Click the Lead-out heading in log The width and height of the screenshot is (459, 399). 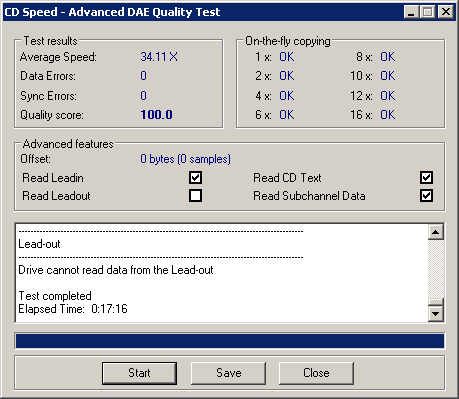pos(39,244)
